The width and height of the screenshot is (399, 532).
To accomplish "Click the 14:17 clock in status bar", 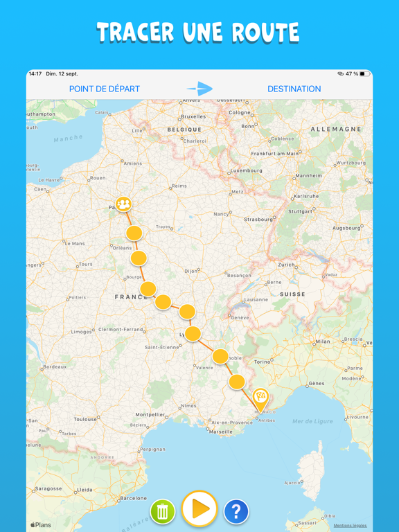I will pos(35,73).
